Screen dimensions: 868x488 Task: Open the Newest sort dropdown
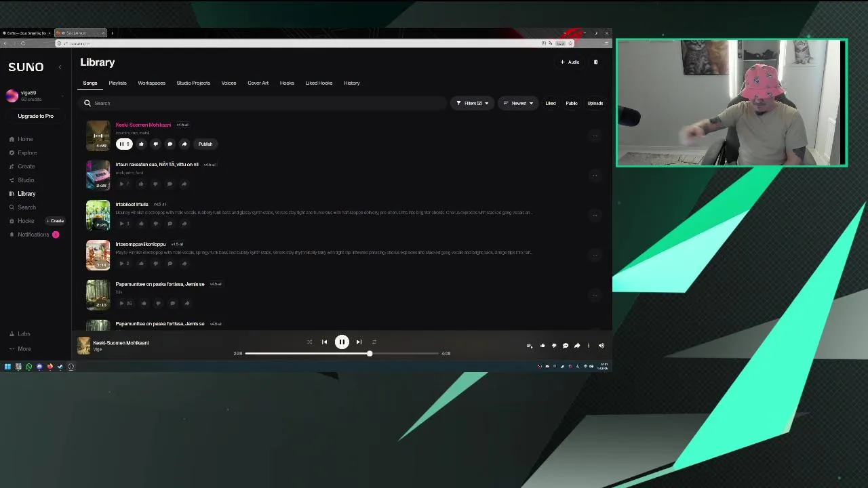(518, 103)
